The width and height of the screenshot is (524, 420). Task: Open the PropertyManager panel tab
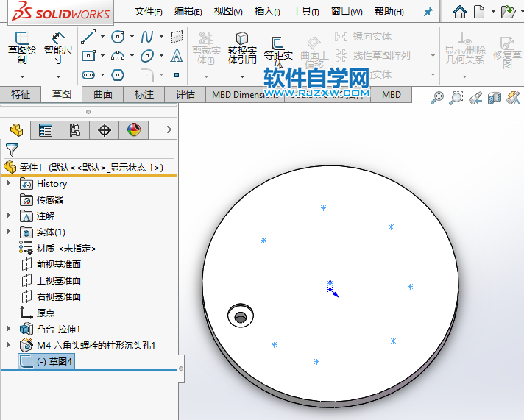pos(46,130)
